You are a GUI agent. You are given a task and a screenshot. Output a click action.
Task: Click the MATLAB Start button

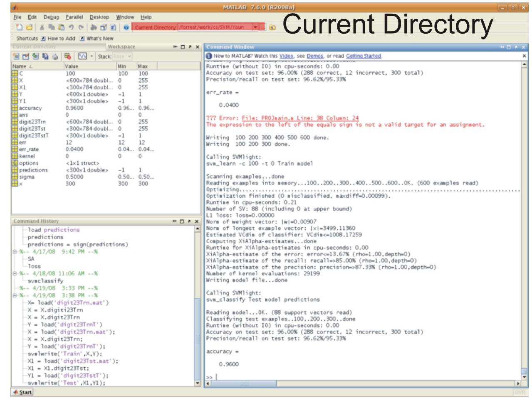click(x=22, y=392)
